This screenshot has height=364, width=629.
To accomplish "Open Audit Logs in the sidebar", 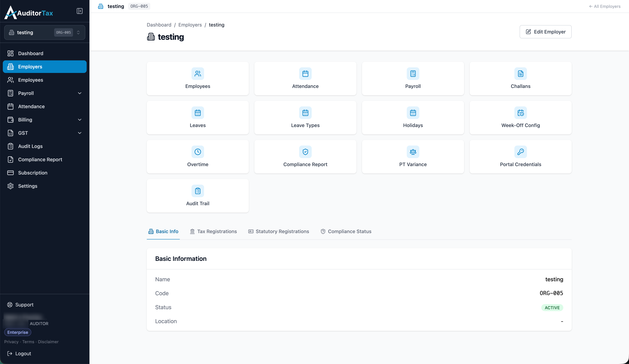I will [45, 146].
